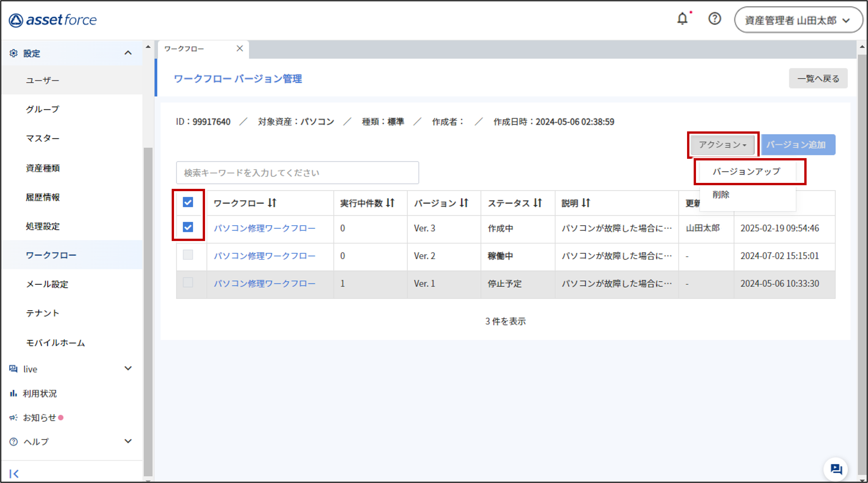Click the 設定 gear icon

(14, 53)
